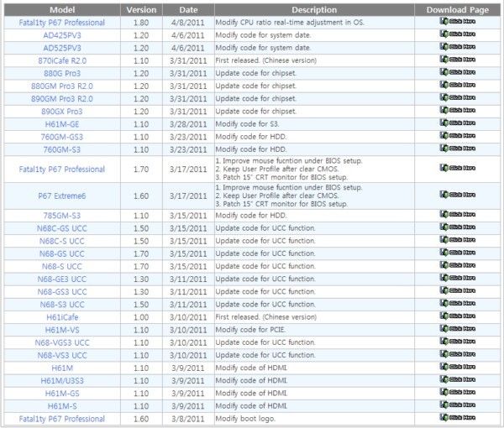Screen dimensions: 504x428
Task: Open the 785GM-S3 model link
Action: point(62,216)
